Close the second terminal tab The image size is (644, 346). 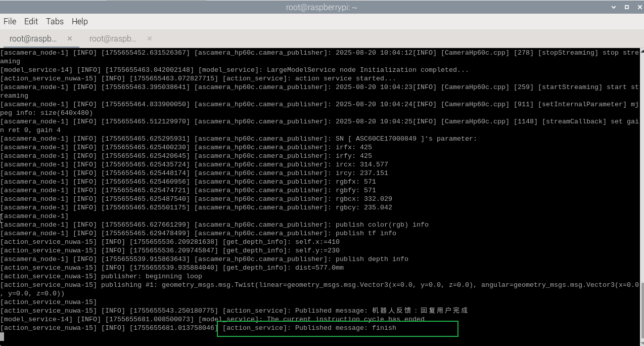click(150, 38)
